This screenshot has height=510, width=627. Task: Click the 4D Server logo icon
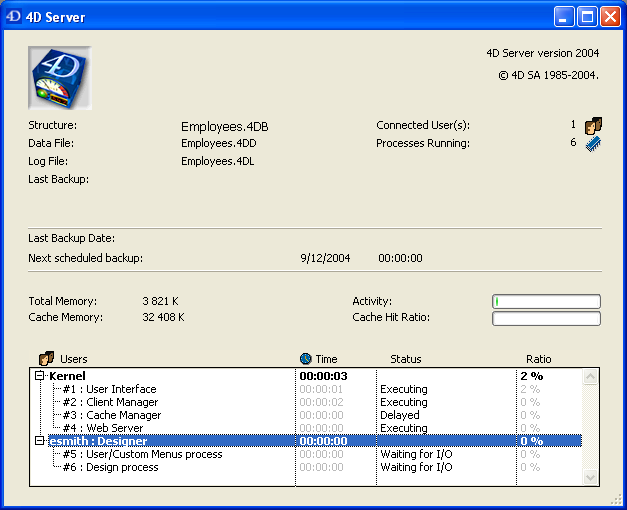click(60, 77)
